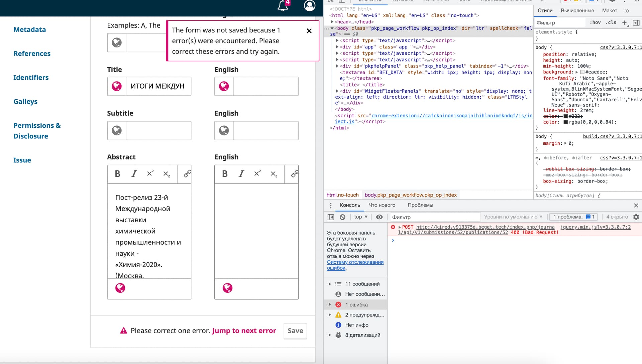
Task: Dismiss the form-not-saved error notification
Action: [x=309, y=31]
